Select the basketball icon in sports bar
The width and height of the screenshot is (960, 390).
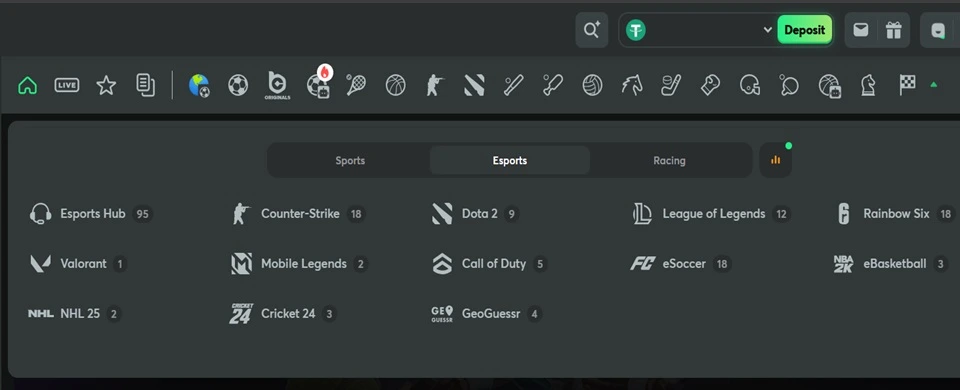pyautogui.click(x=396, y=85)
